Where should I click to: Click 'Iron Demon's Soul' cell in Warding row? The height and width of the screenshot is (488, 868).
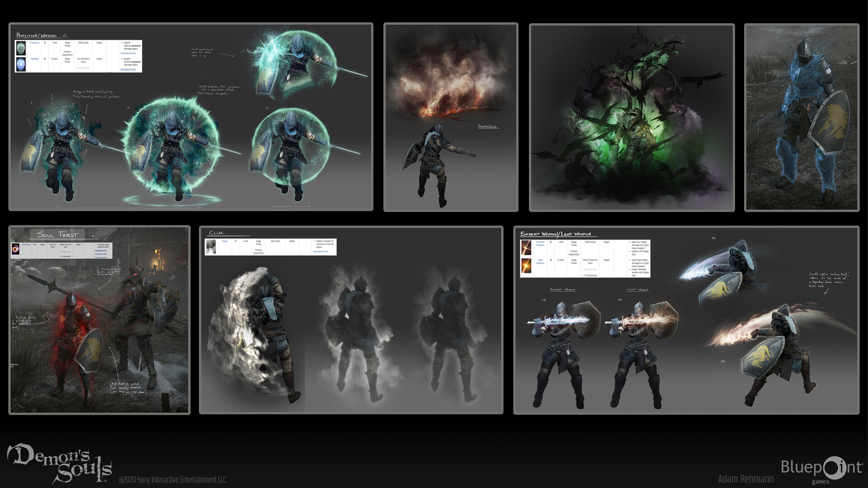click(83, 60)
